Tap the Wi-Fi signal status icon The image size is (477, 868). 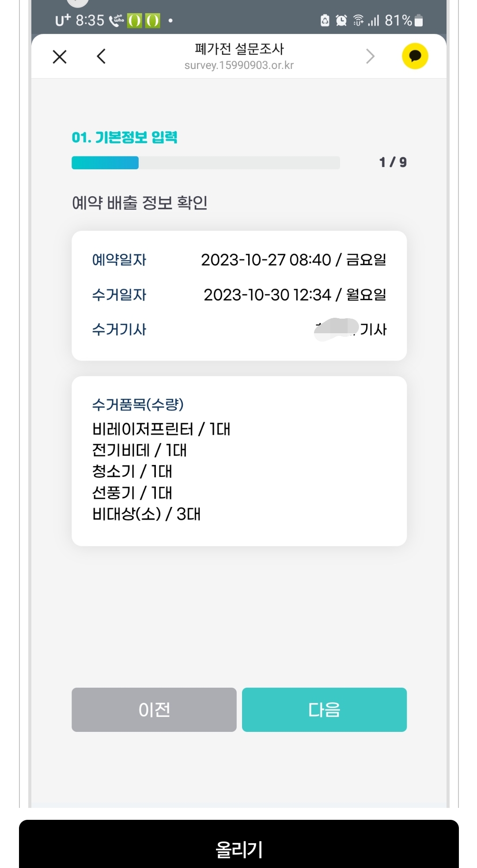[358, 20]
